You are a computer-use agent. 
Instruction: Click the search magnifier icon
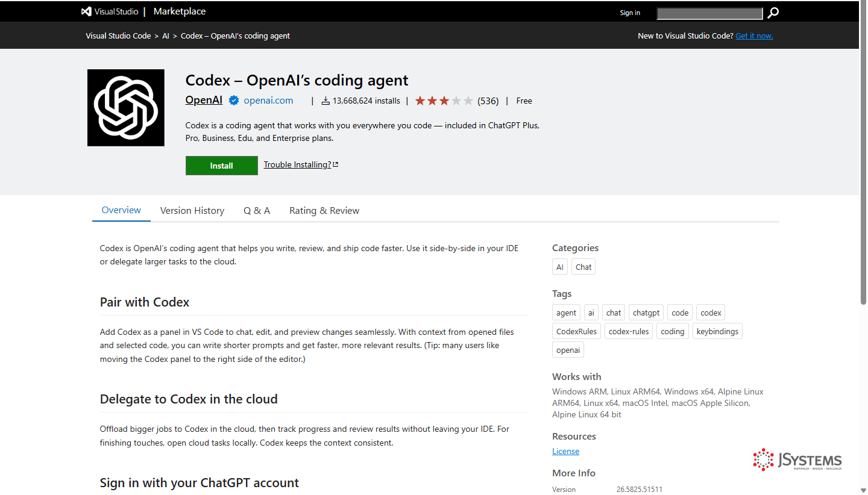click(x=773, y=13)
